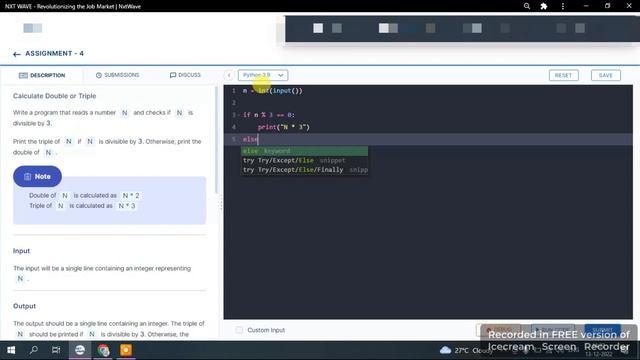The height and width of the screenshot is (360, 640).
Task: Fold the if block at line 3
Action: pyautogui.click(x=239, y=115)
